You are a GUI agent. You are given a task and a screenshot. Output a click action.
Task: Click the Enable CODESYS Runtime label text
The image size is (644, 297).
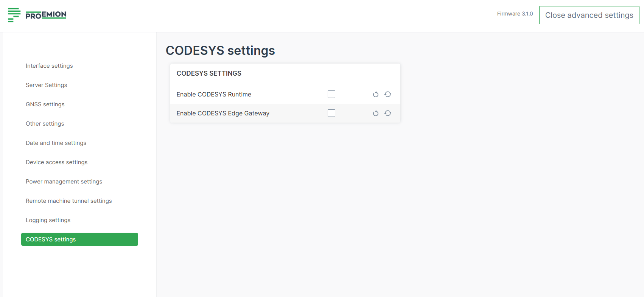point(214,95)
